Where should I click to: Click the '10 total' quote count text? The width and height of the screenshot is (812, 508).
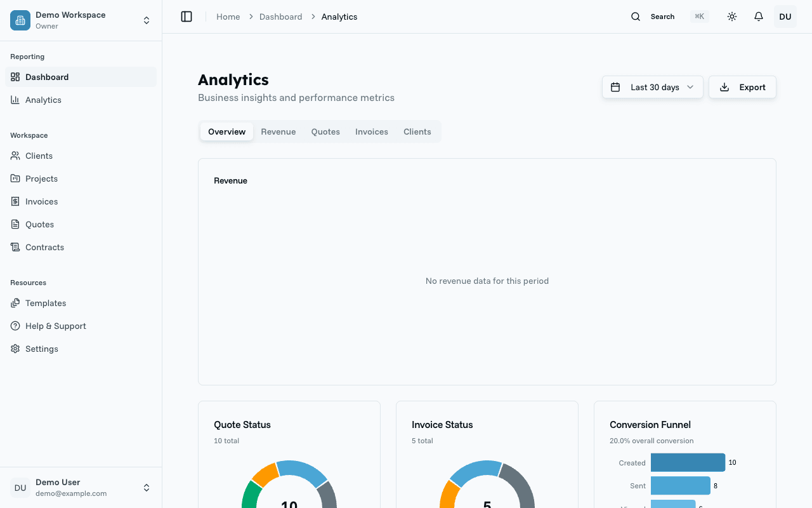[226, 441]
